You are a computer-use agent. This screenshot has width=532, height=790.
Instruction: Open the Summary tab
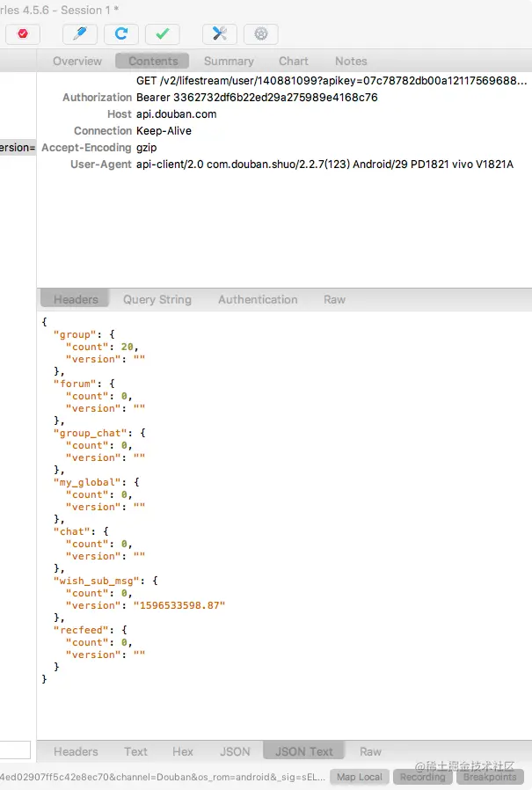(x=229, y=61)
